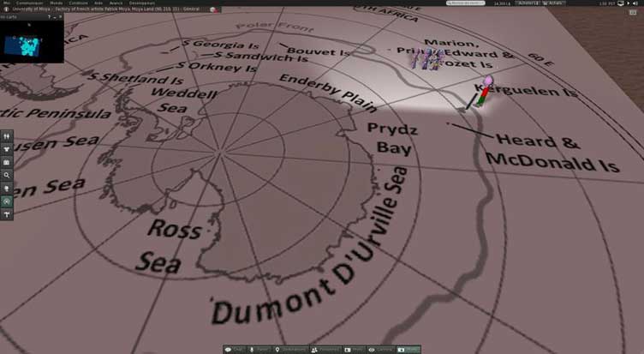Viewport: 644px width, 354px height.
Task: Open the Destinations button in bottom toolbar
Action: (x=291, y=350)
